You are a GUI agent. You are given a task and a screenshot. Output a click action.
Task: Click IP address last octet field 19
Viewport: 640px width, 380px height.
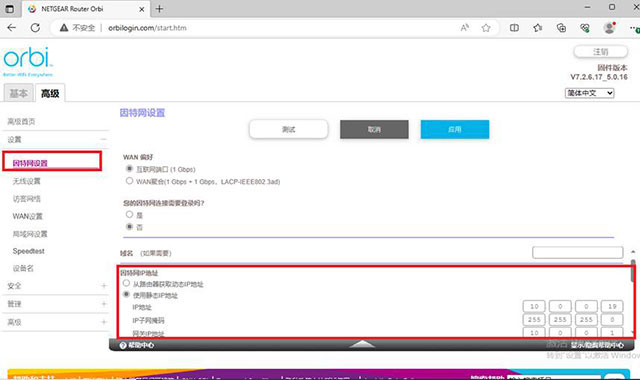pyautogui.click(x=612, y=306)
